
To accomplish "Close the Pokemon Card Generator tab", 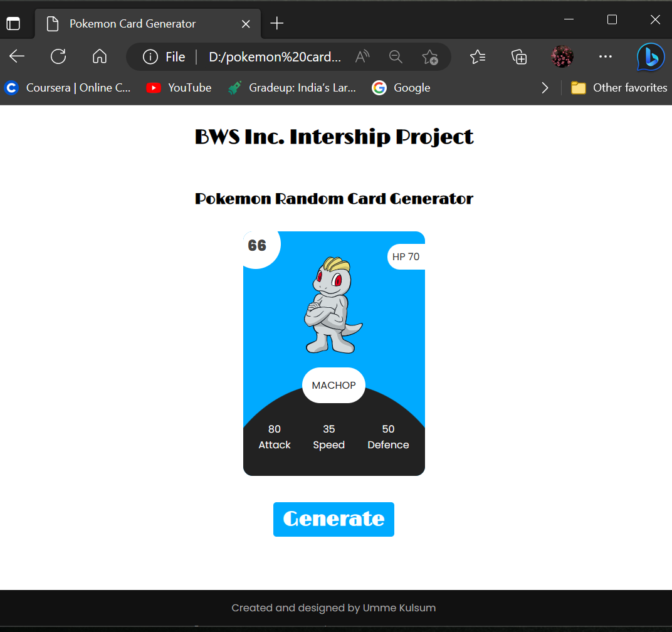I will 246,24.
